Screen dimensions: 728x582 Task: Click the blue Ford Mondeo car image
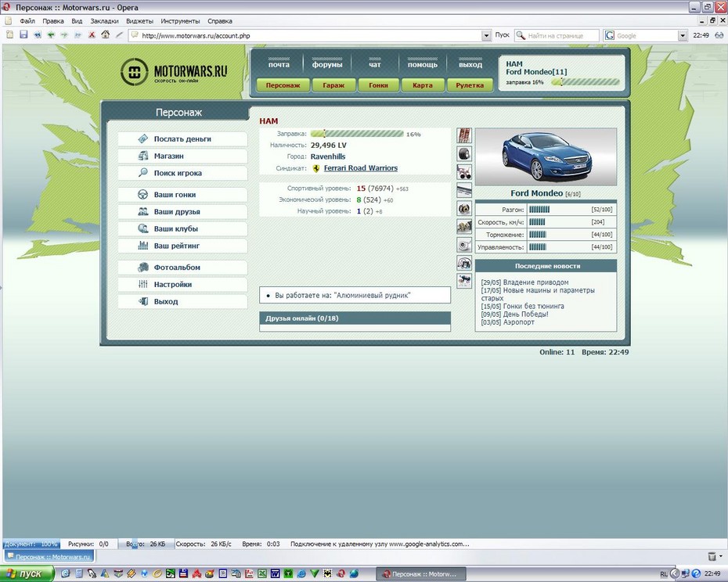click(x=546, y=156)
